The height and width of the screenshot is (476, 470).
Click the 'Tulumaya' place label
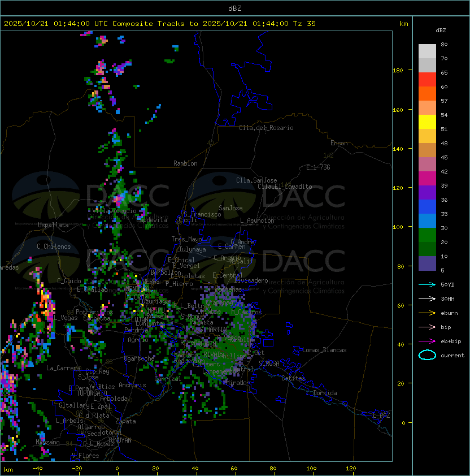click(x=193, y=249)
